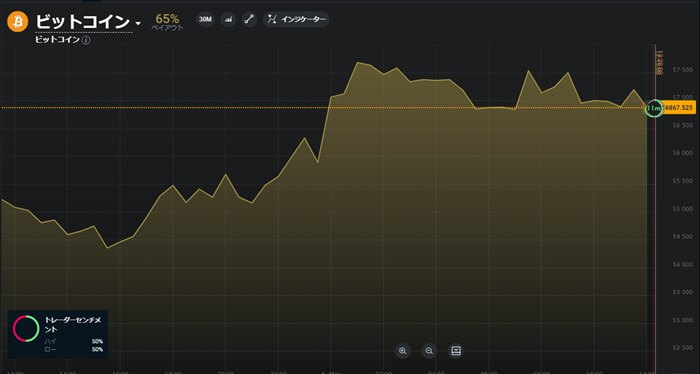Open the ビットコイン asset dropdown arrow

click(x=138, y=23)
